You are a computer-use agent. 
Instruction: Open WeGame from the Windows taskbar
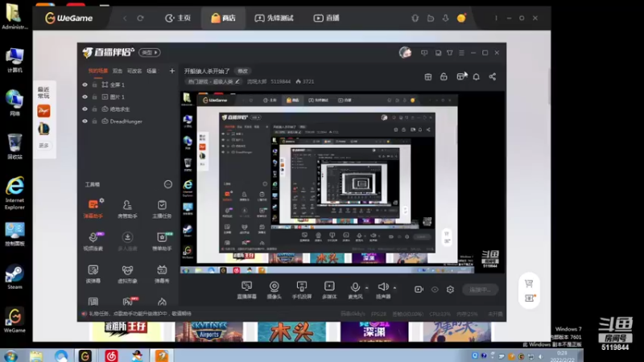[x=85, y=356]
